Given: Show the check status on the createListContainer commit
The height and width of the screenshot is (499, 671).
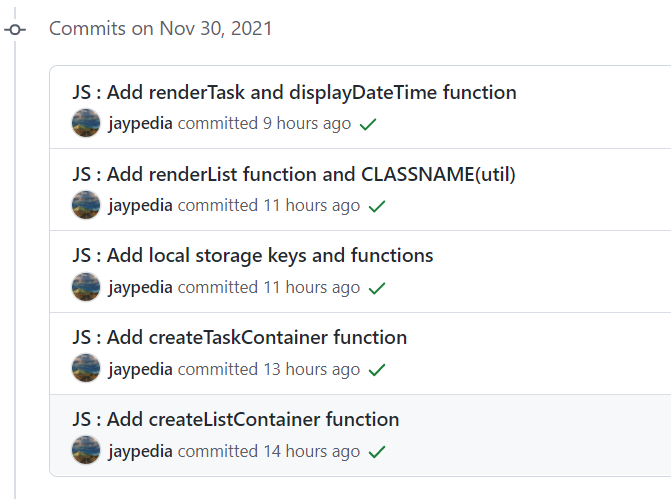Looking at the screenshot, I should tap(377, 451).
